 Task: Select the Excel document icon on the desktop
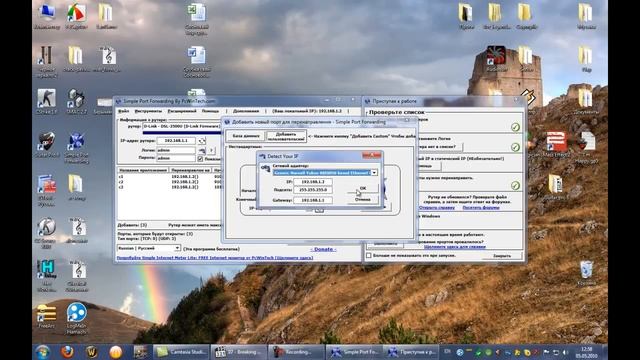coord(197,19)
